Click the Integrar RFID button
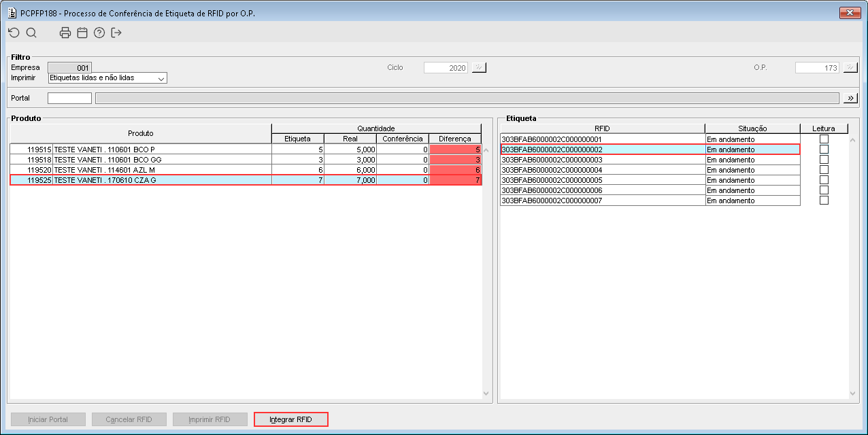 pyautogui.click(x=291, y=419)
